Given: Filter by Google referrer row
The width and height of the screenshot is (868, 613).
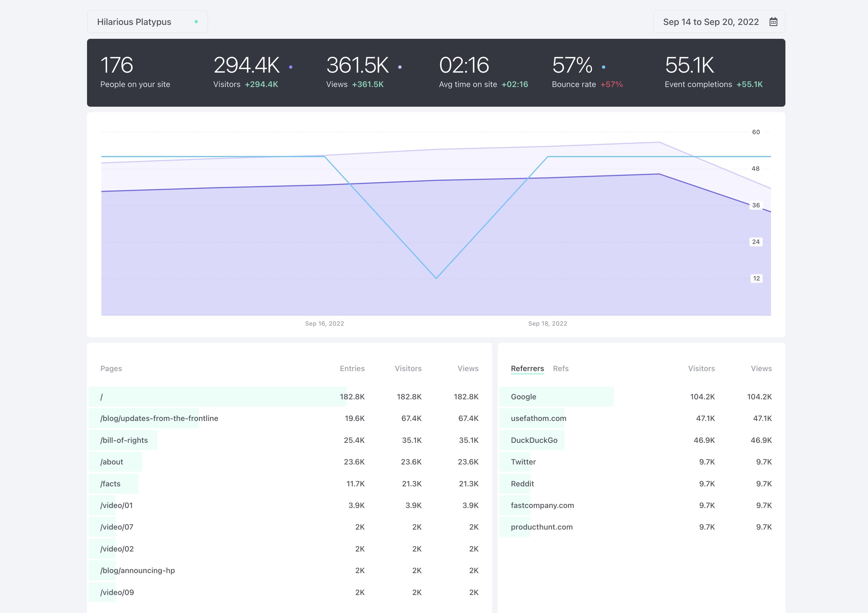Looking at the screenshot, I should tap(523, 397).
